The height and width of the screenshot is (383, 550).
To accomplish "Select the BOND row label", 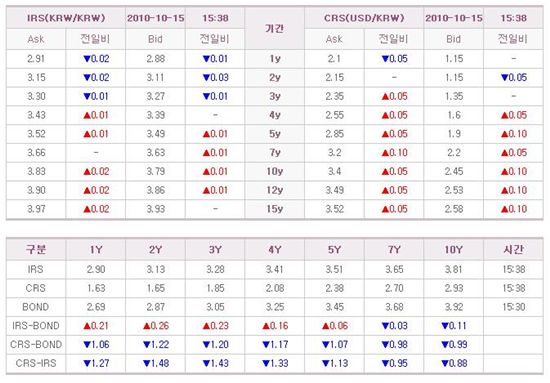I will (36, 307).
